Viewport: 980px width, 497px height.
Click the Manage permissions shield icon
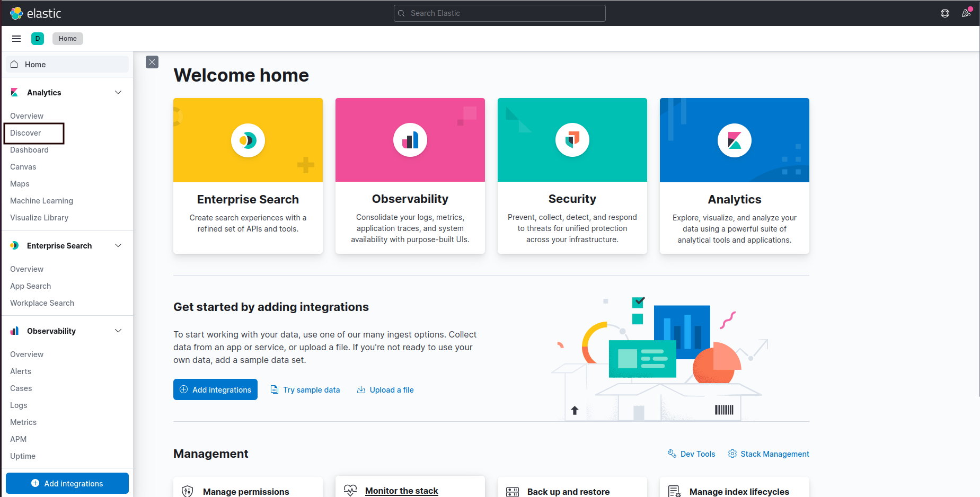coord(187,491)
